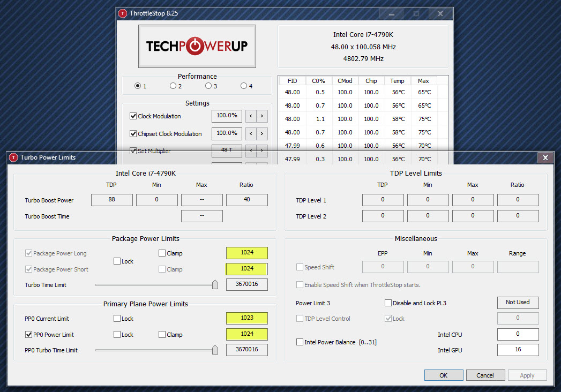Click the PP0 Turbo Time Limit slider handle
The width and height of the screenshot is (561, 392).
pos(215,350)
